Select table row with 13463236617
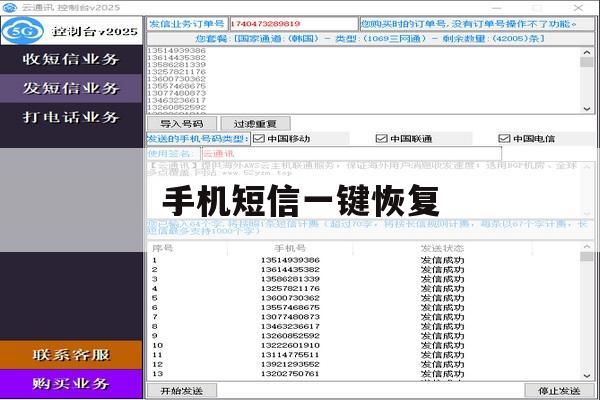Image resolution: width=600 pixels, height=400 pixels. [364, 327]
